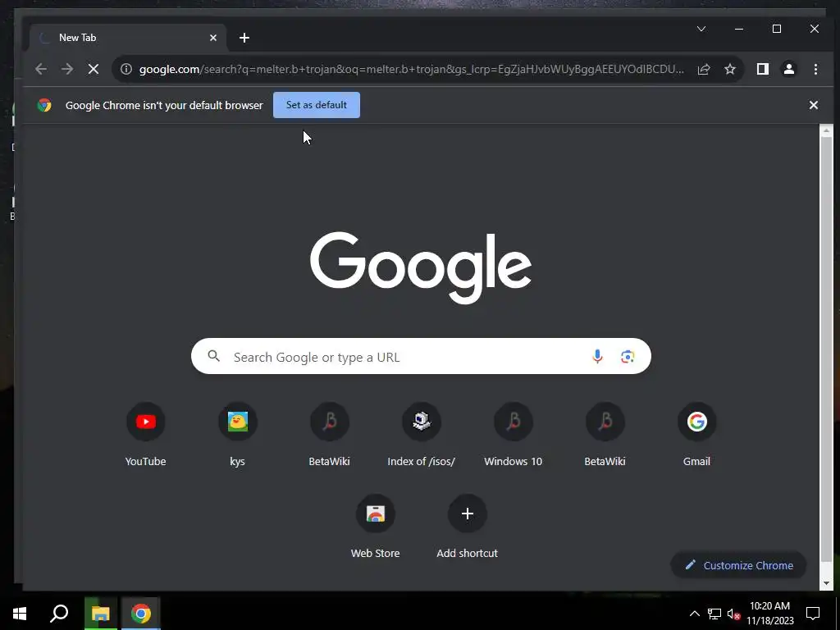Expand the tab search chevron
This screenshot has width=840, height=630.
point(701,29)
